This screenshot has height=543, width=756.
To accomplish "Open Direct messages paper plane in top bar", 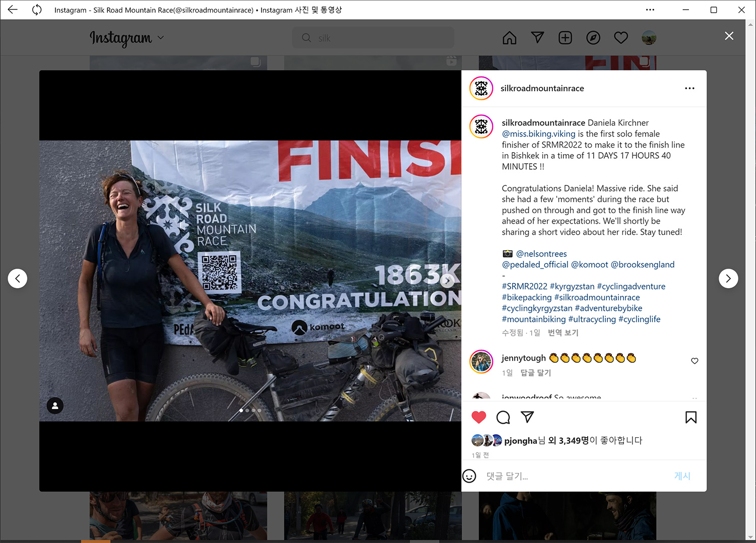I will (x=538, y=38).
